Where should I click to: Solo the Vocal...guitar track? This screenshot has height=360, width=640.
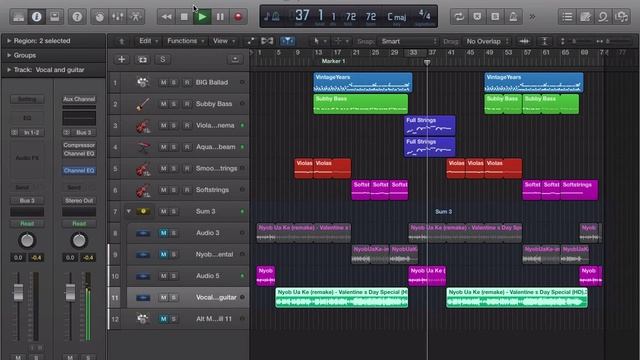click(x=173, y=298)
